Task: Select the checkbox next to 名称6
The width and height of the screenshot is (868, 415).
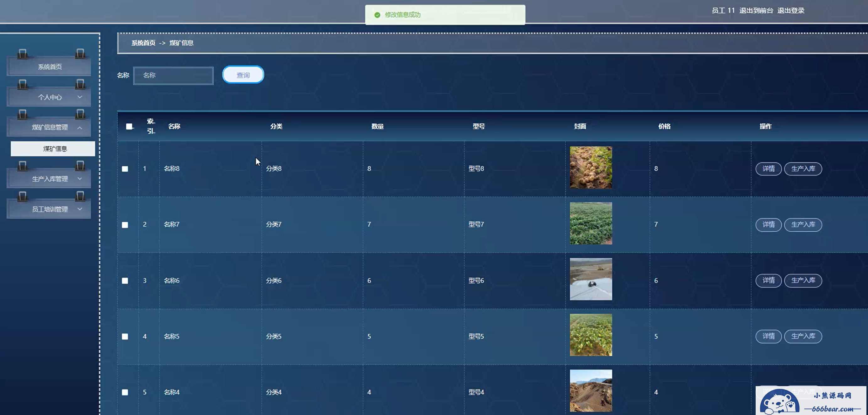Action: point(125,281)
